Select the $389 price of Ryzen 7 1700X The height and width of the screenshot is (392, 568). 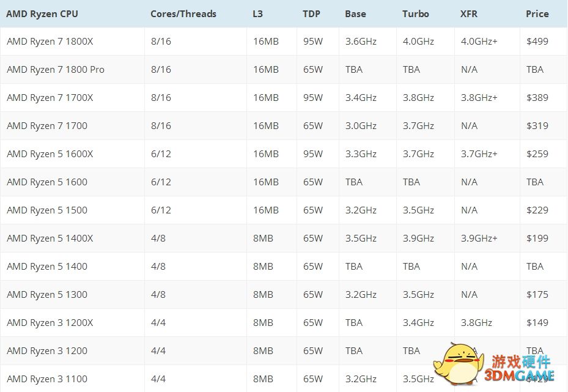click(537, 98)
